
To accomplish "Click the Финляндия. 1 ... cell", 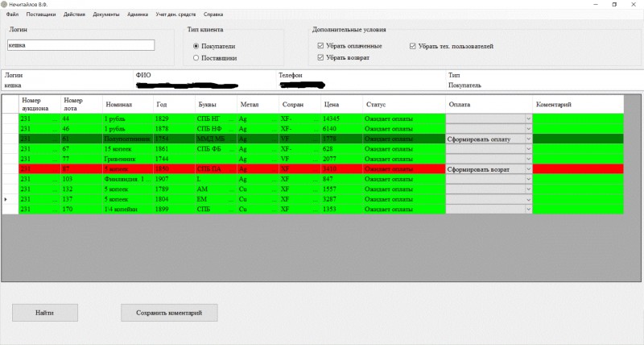I will coord(128,179).
